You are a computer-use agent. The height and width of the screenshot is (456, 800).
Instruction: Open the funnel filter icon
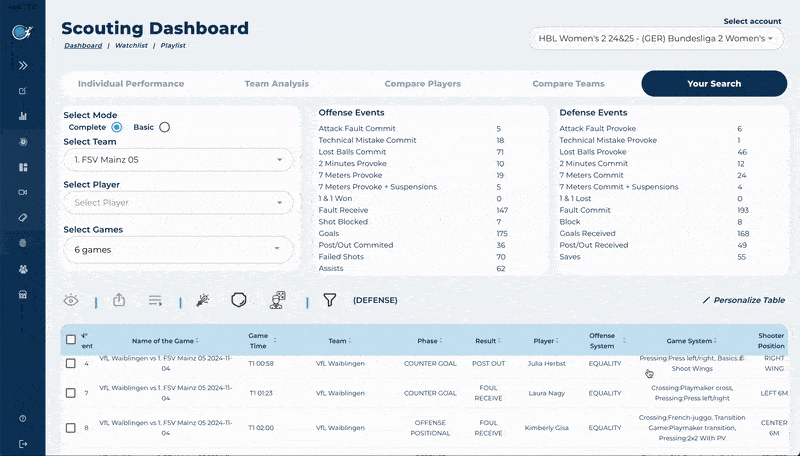(329, 299)
